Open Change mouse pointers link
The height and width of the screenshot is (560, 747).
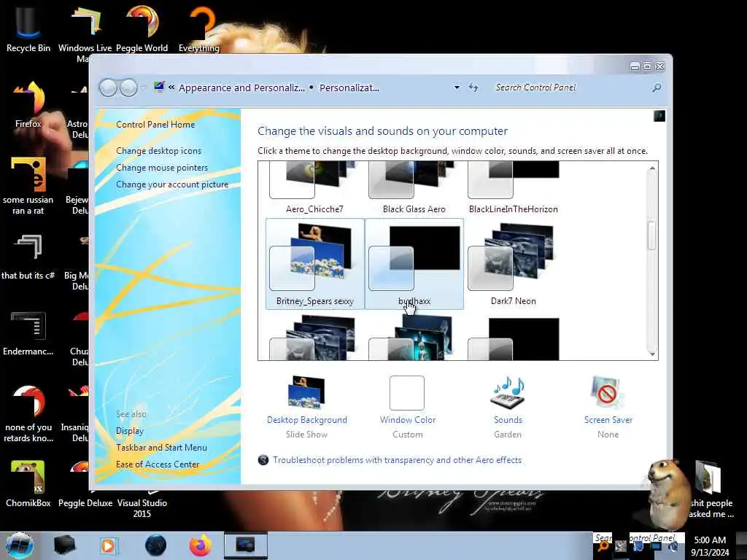point(162,168)
